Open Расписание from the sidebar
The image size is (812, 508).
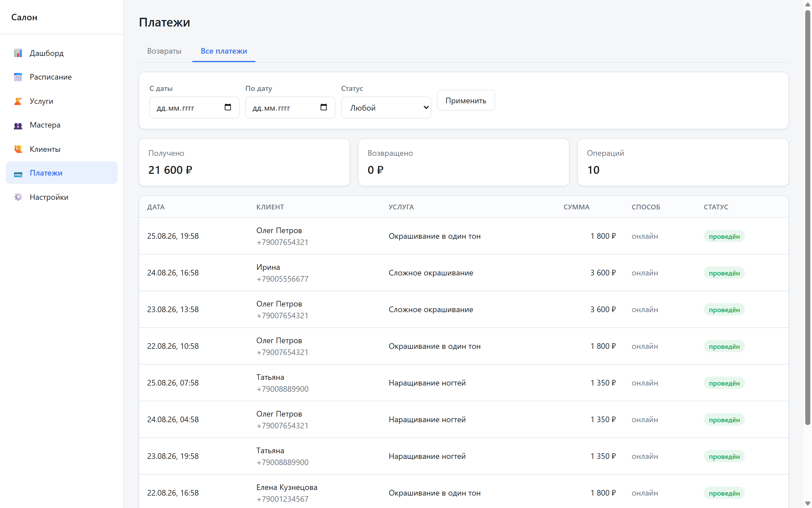point(62,77)
